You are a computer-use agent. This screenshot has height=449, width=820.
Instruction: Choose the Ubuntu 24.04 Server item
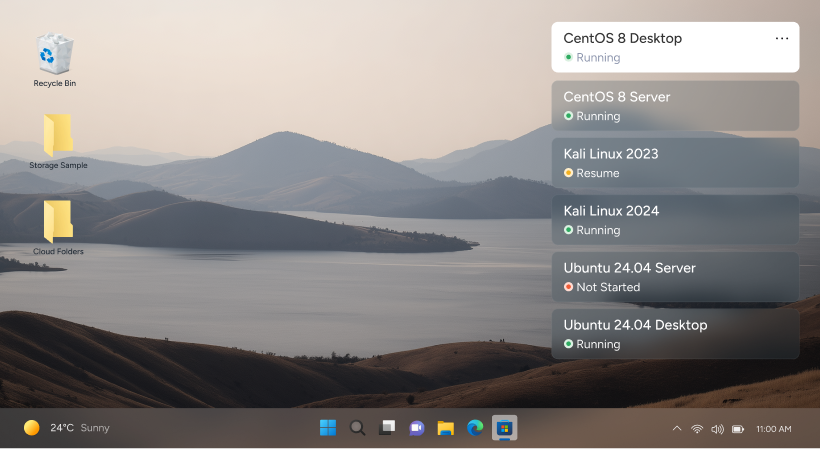click(x=675, y=277)
